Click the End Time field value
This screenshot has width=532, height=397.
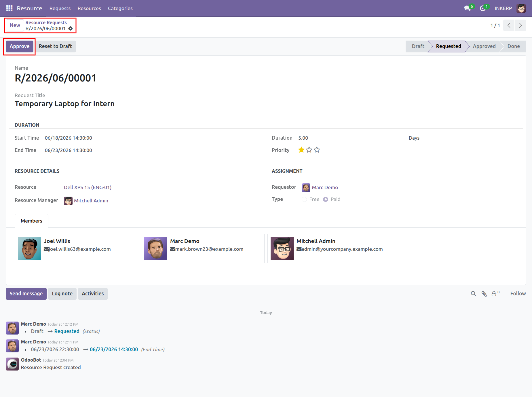click(x=69, y=150)
